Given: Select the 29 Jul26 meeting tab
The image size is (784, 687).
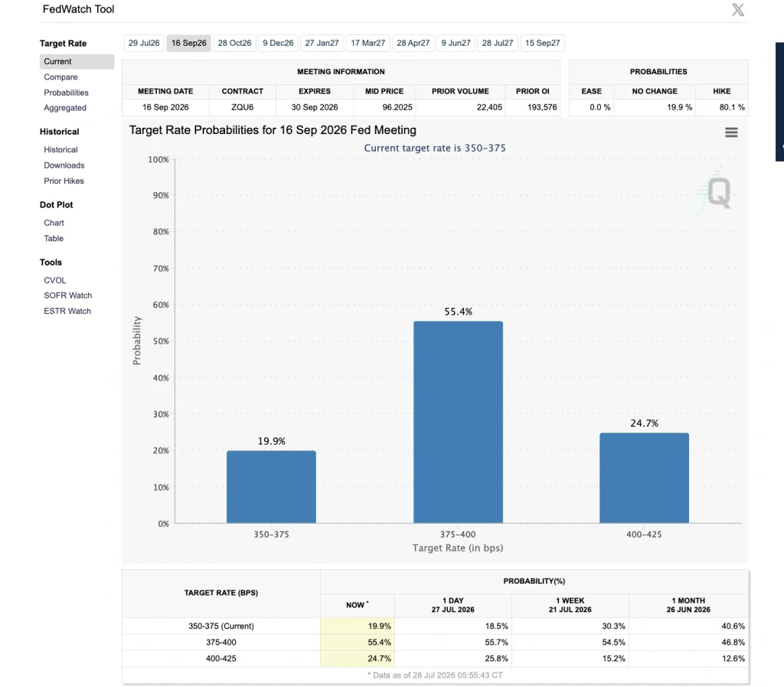Looking at the screenshot, I should (144, 43).
